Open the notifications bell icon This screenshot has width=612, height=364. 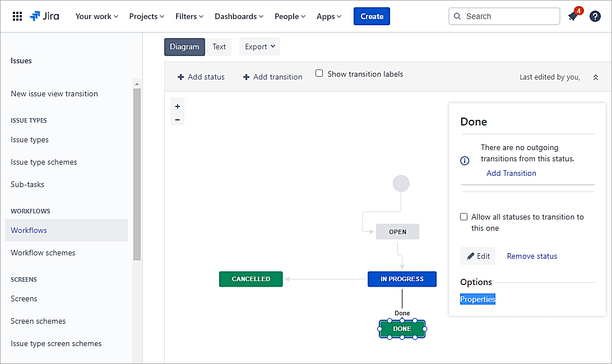pyautogui.click(x=573, y=16)
